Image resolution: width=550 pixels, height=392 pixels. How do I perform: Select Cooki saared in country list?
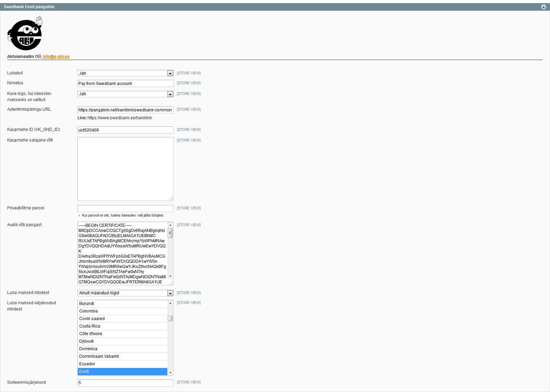pyautogui.click(x=123, y=319)
